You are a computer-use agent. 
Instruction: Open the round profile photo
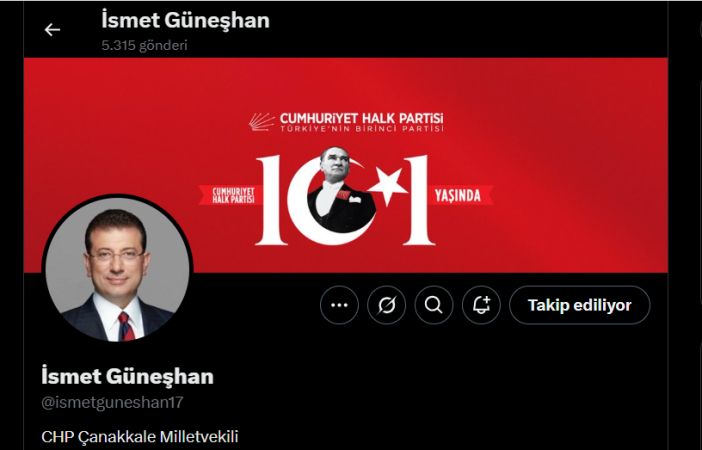pyautogui.click(x=117, y=268)
